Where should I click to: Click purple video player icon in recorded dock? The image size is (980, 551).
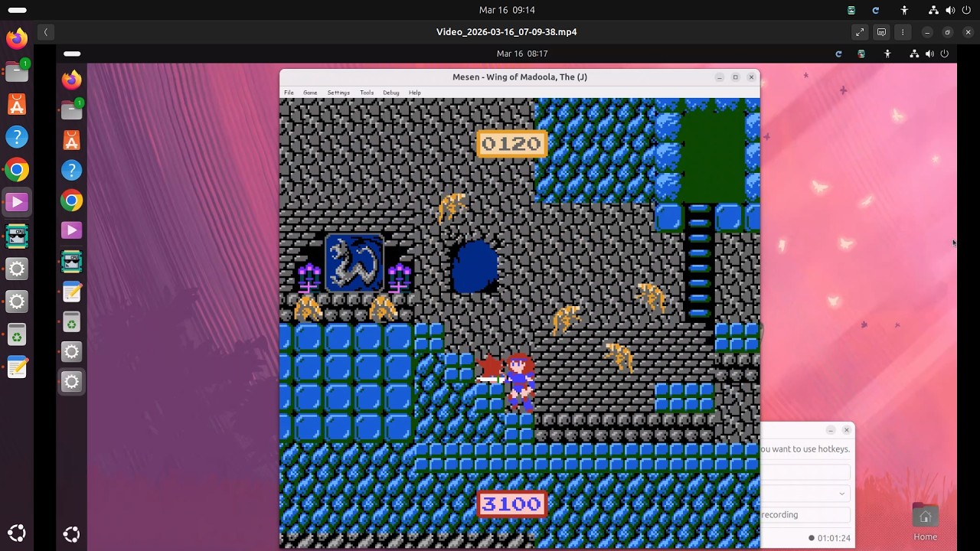click(71, 230)
